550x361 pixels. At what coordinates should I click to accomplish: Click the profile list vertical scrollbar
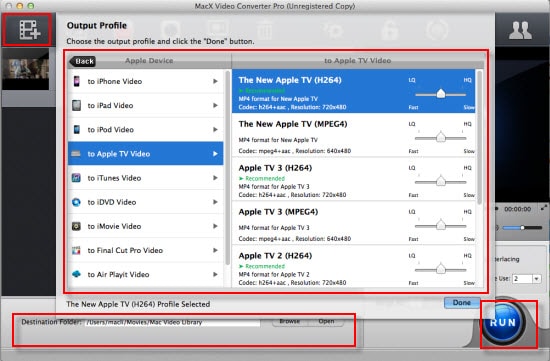(479, 138)
